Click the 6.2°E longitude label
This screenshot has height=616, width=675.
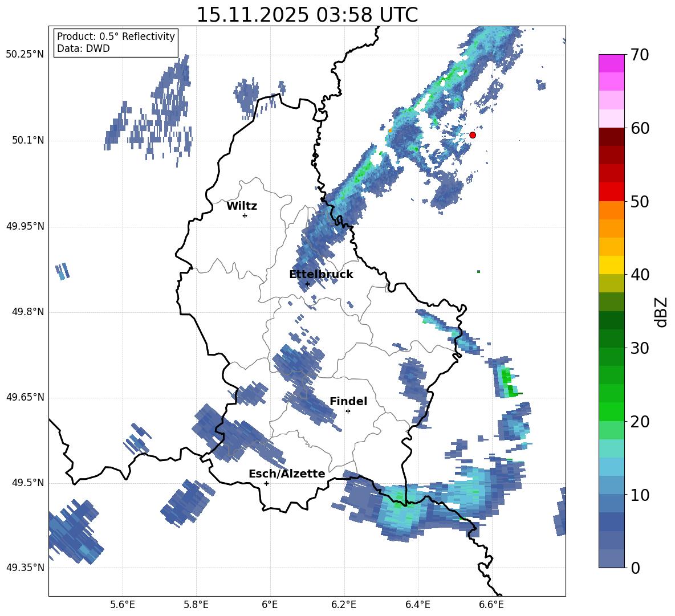344,605
